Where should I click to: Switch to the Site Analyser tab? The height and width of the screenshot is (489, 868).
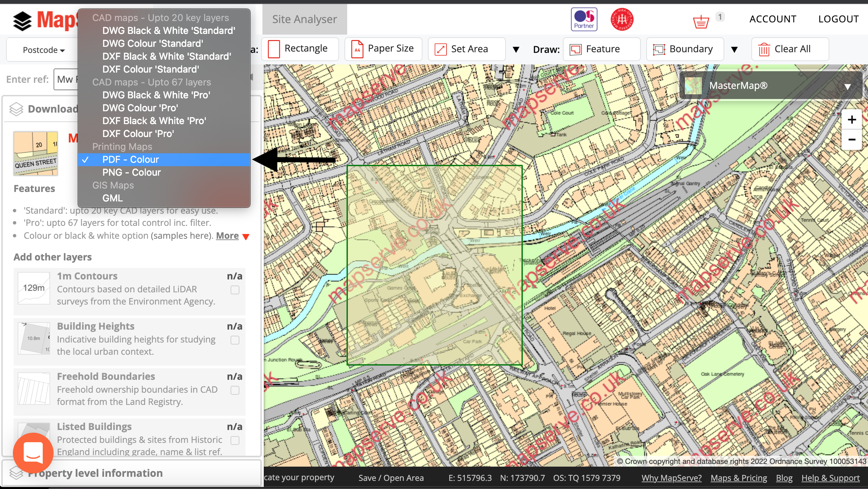pyautogui.click(x=304, y=19)
